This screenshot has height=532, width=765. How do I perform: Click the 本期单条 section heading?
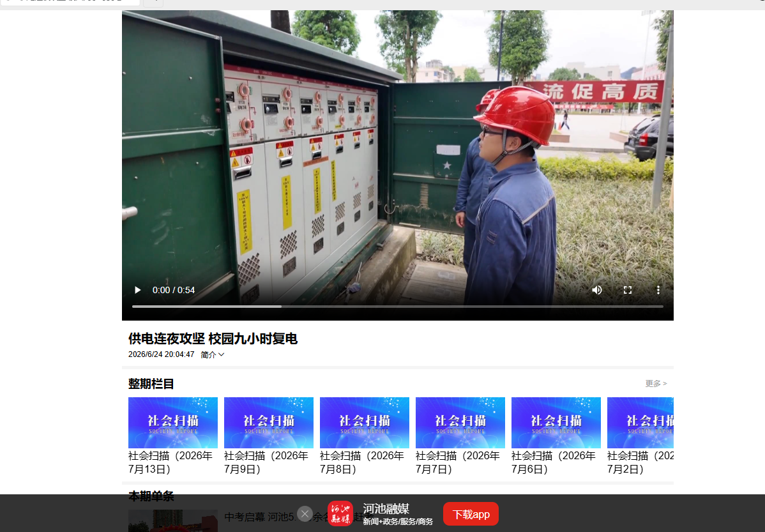pyautogui.click(x=151, y=496)
